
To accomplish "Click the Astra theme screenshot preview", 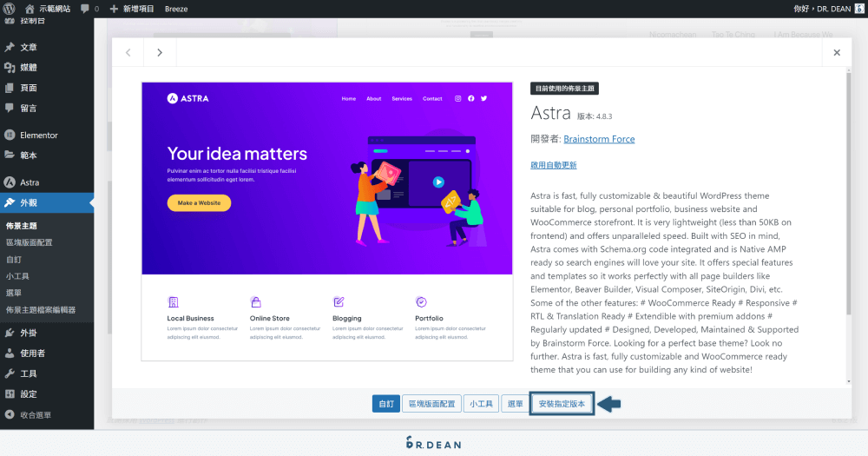I will 327,221.
